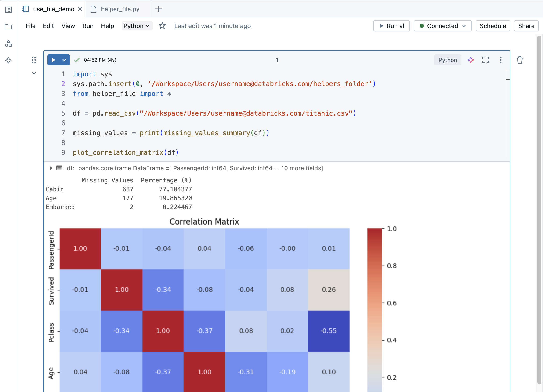543x392 pixels.
Task: Click the Run all button
Action: [x=391, y=26]
